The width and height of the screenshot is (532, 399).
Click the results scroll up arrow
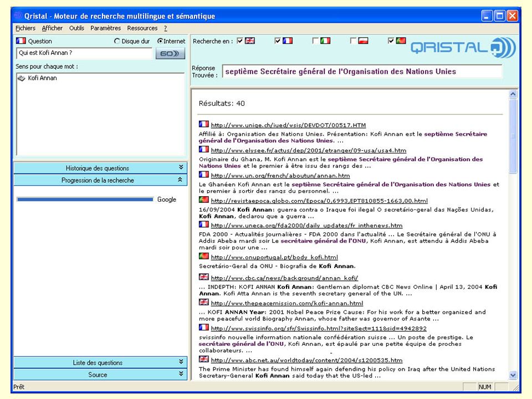tap(513, 94)
